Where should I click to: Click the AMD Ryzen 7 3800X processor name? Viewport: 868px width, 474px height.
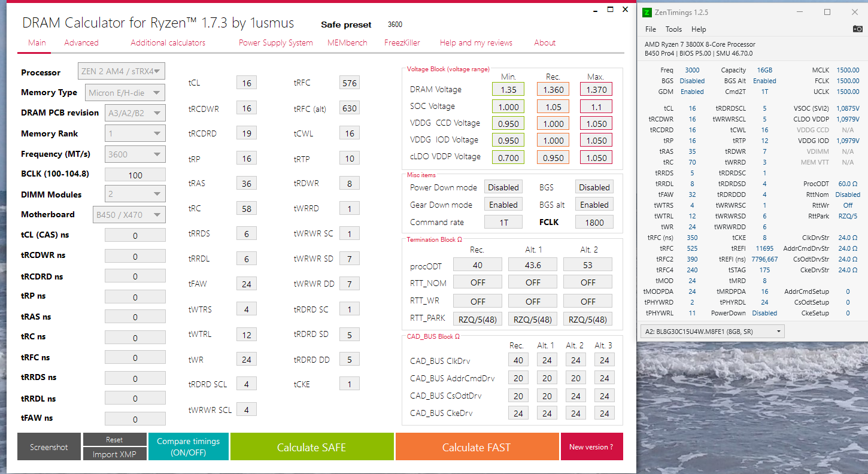pos(700,44)
